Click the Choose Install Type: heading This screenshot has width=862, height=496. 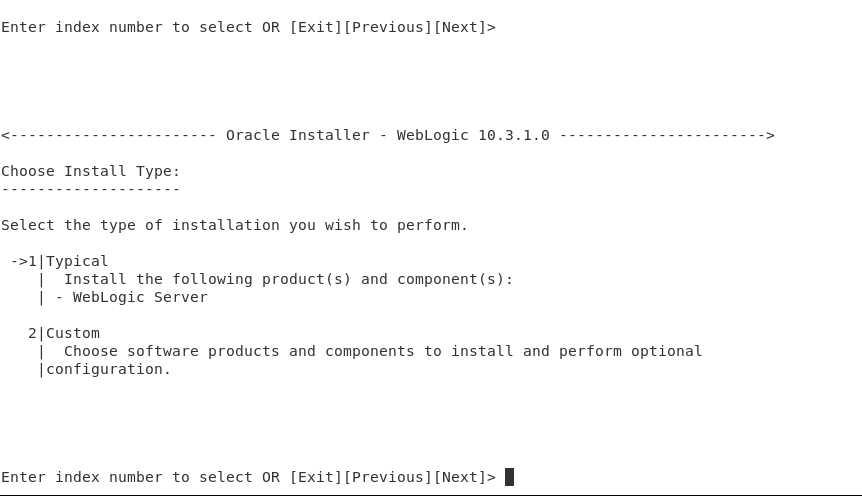click(x=91, y=171)
